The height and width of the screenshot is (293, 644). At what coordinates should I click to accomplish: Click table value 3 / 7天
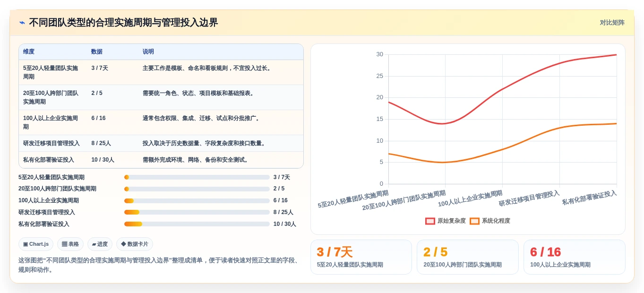100,68
